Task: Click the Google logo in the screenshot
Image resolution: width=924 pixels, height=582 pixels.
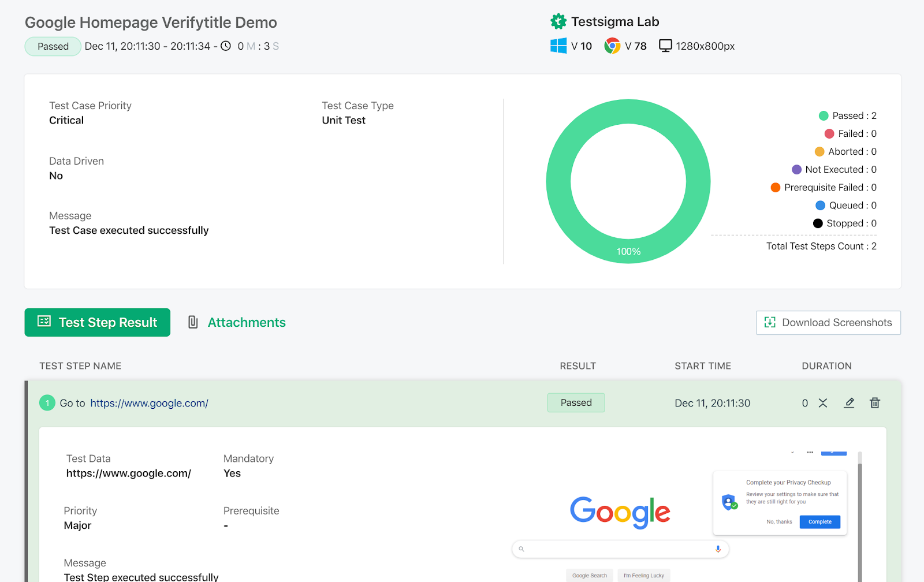Action: 620,512
